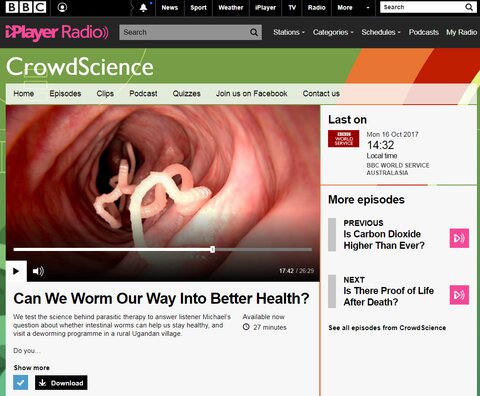Click the top BBC search magnifier icon
The image size is (480, 396).
tap(469, 7)
